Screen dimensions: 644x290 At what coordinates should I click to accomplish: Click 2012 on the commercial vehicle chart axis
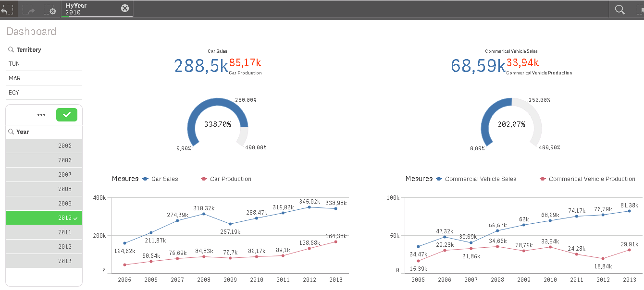tap(603, 279)
